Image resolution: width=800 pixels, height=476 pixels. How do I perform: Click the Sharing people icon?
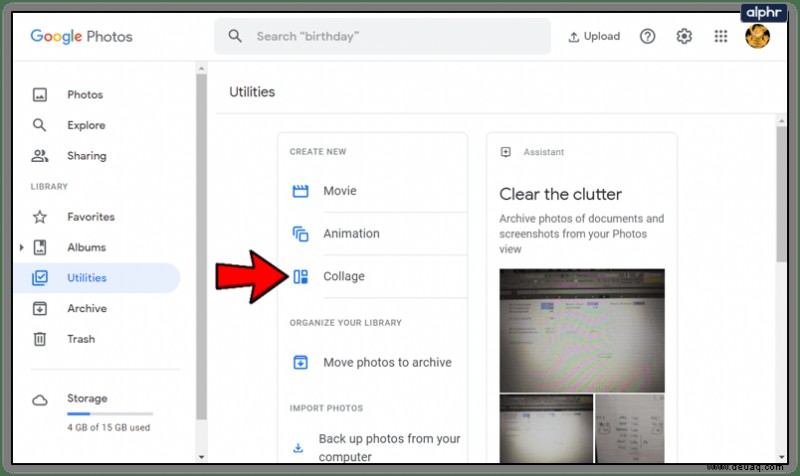(x=40, y=156)
